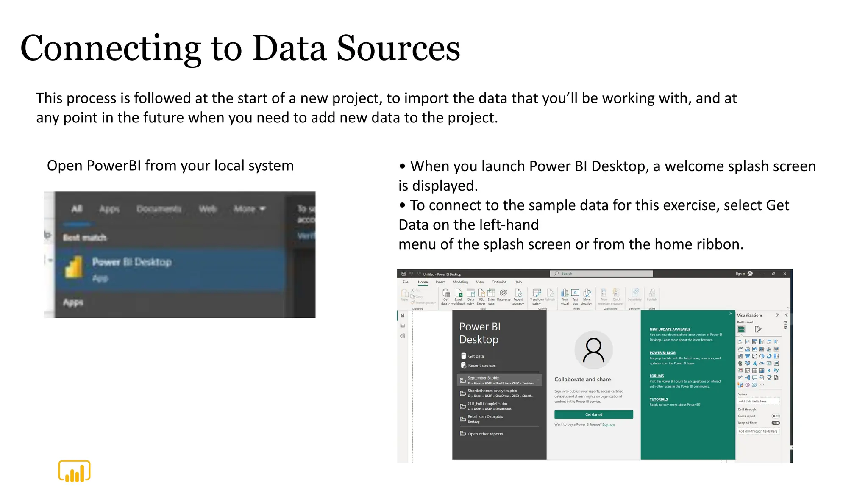Switch to Model view in left sidebar
The image size is (868, 488).
pyautogui.click(x=402, y=336)
